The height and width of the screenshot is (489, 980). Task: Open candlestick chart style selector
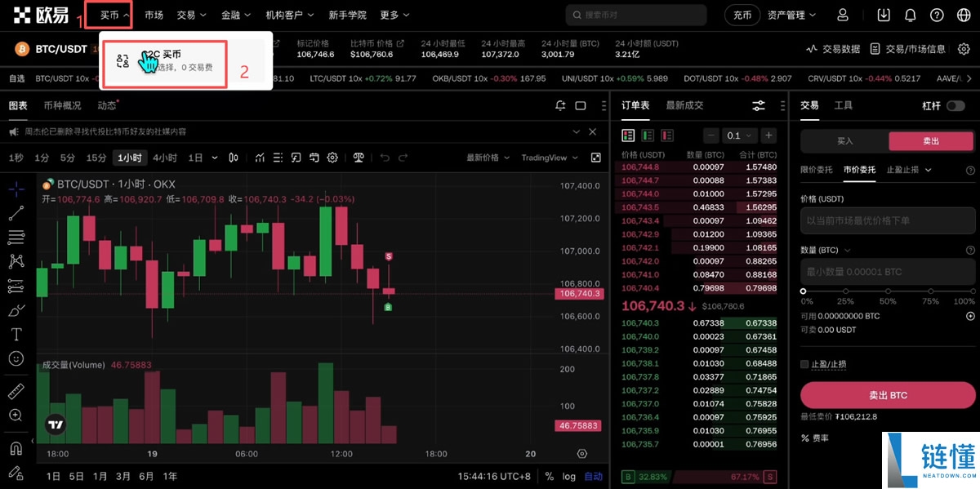coord(234,158)
